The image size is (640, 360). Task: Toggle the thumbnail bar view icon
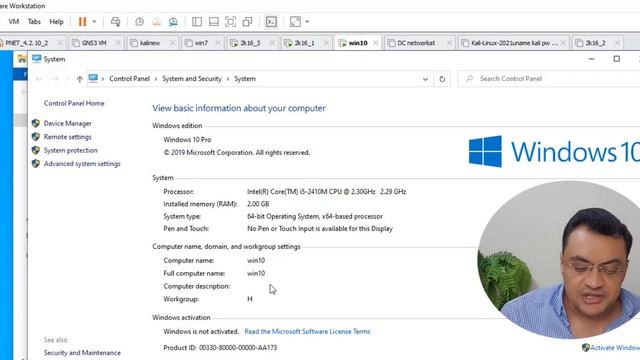213,22
